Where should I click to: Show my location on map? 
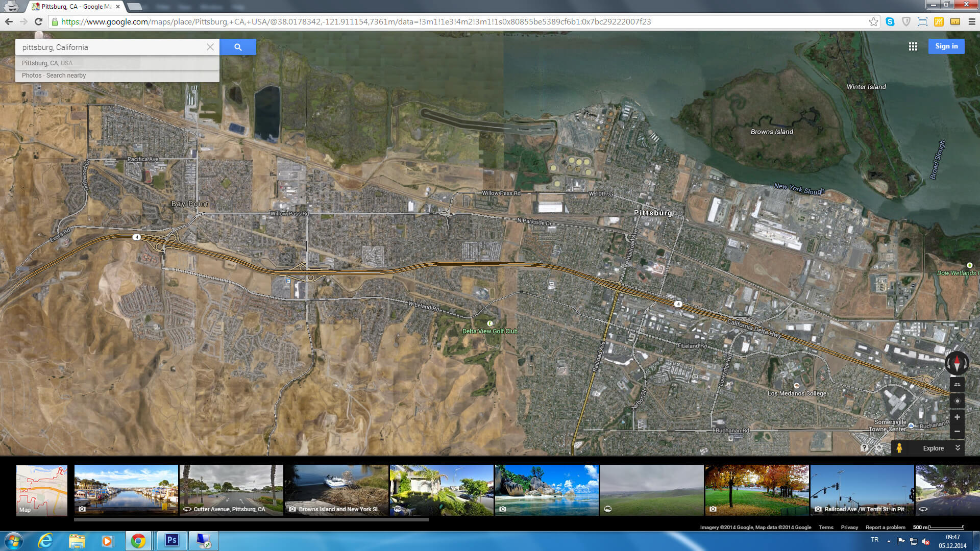(x=957, y=401)
